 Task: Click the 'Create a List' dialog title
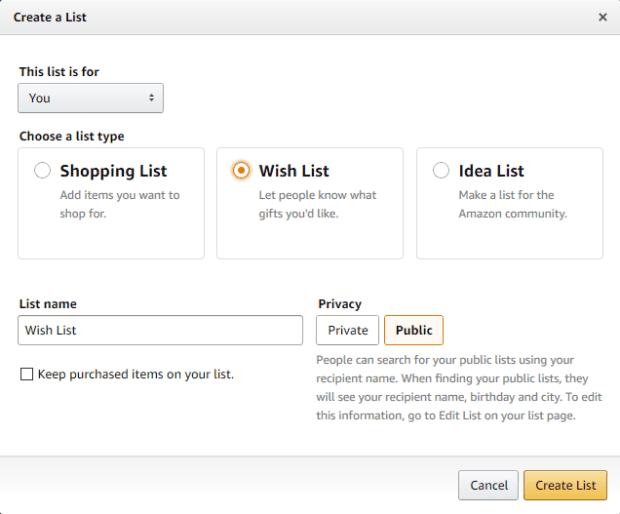click(46, 17)
